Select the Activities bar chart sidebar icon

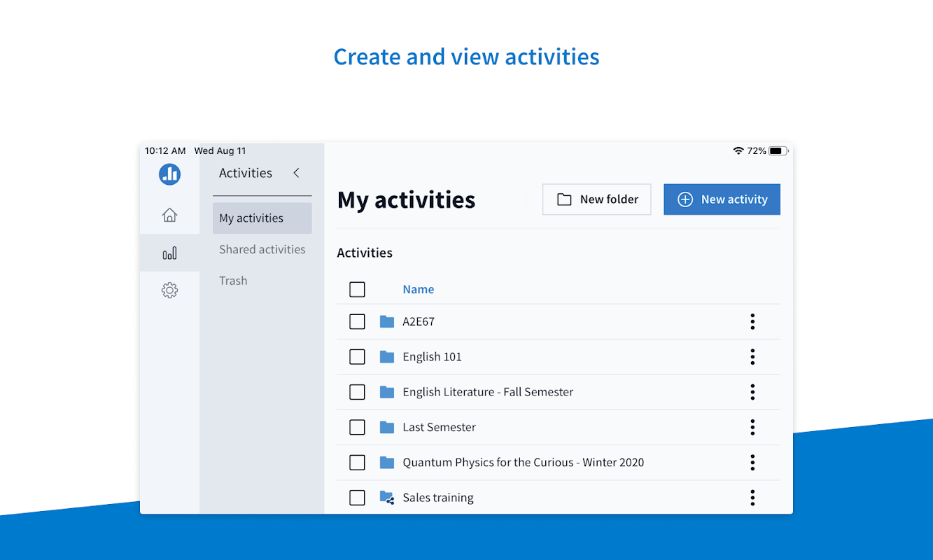click(169, 253)
